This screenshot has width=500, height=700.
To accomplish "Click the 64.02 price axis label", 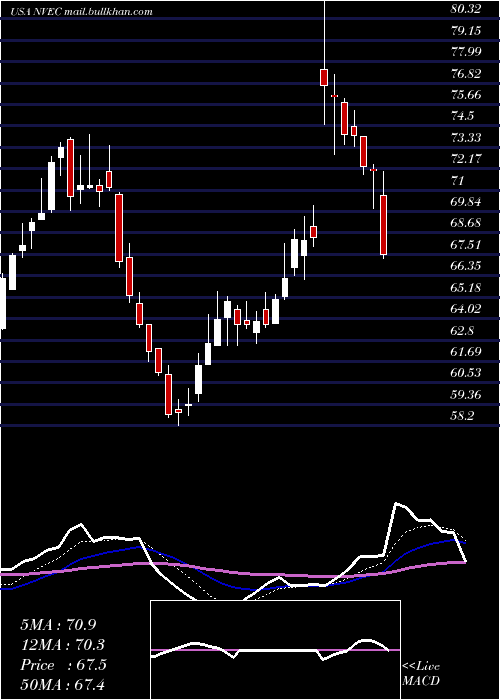I will (466, 309).
